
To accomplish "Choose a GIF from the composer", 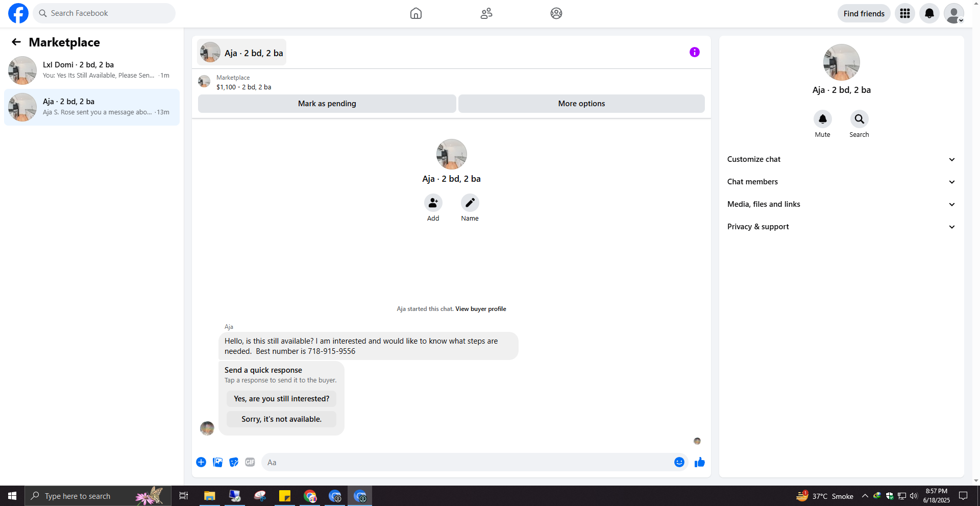I will 250,462.
